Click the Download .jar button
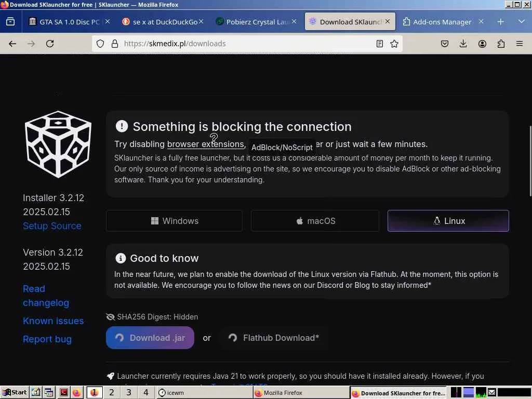Screen dimensions: 532x399 coord(150,338)
